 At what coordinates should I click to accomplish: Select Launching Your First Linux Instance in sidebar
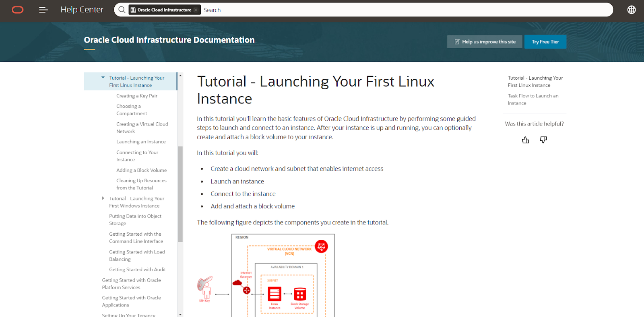pyautogui.click(x=137, y=82)
